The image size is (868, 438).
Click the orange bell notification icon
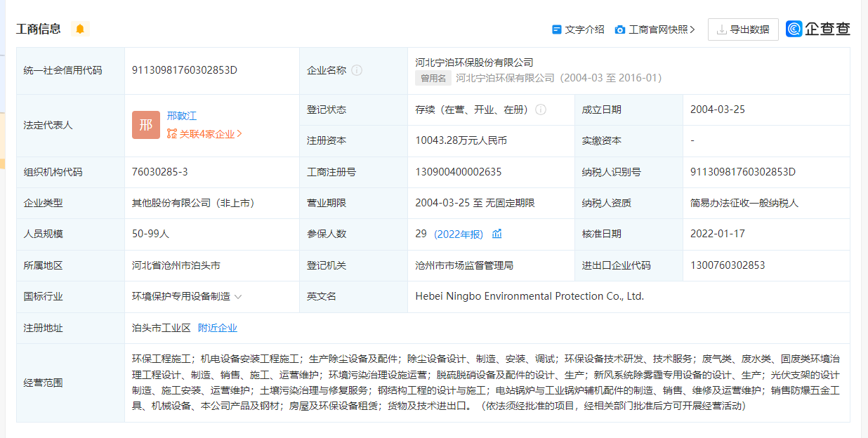80,29
